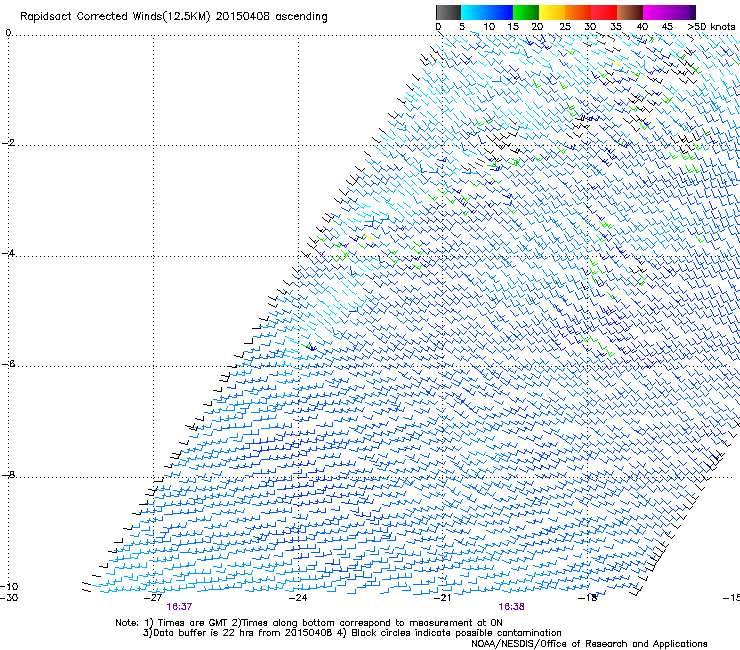
Task: Click the orange 25-30 knots legend segment
Action: pyautogui.click(x=578, y=12)
